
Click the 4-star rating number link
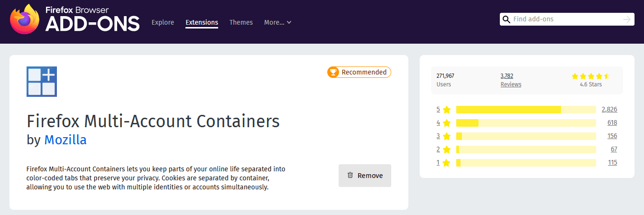(x=438, y=123)
